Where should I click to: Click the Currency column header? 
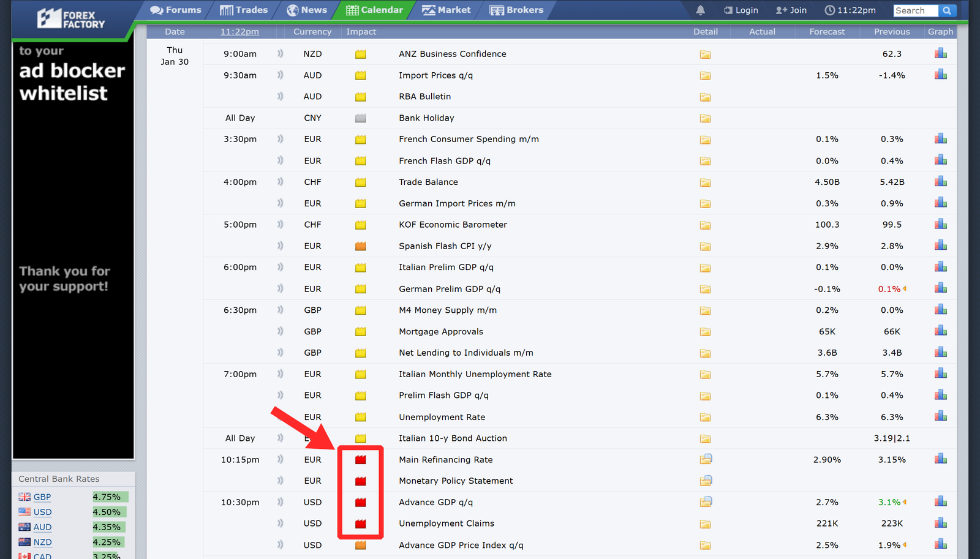(312, 32)
